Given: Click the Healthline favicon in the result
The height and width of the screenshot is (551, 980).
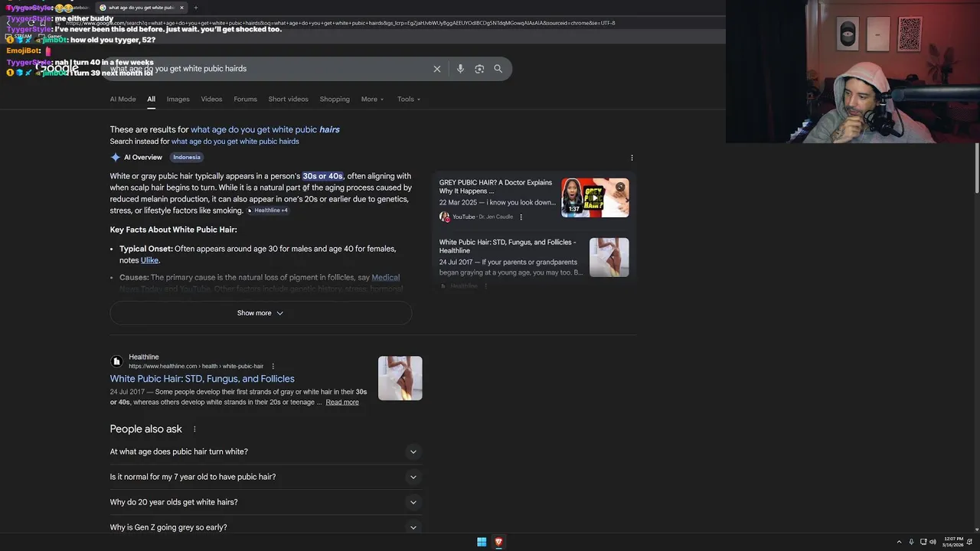Looking at the screenshot, I should coord(116,362).
